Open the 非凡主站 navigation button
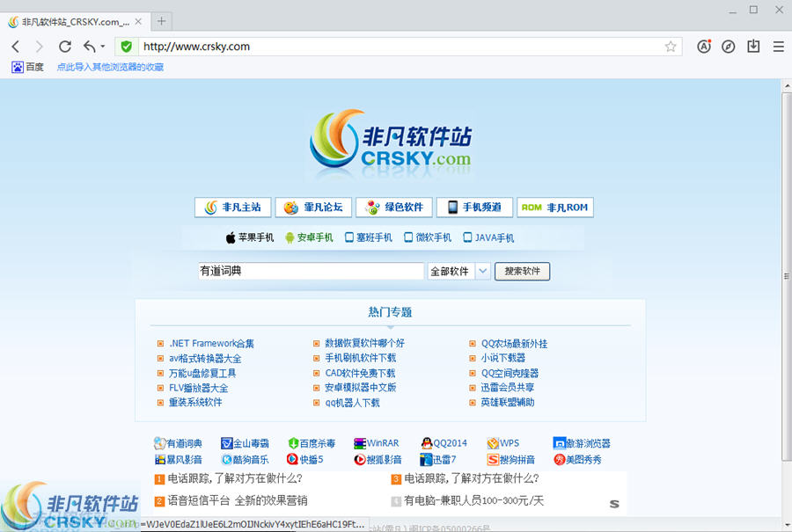Viewport: 792px width, 532px height. click(x=233, y=208)
